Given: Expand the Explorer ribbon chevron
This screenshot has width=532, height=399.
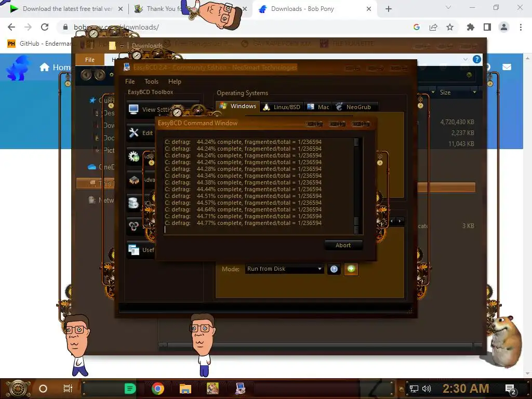Looking at the screenshot, I should 465,59.
